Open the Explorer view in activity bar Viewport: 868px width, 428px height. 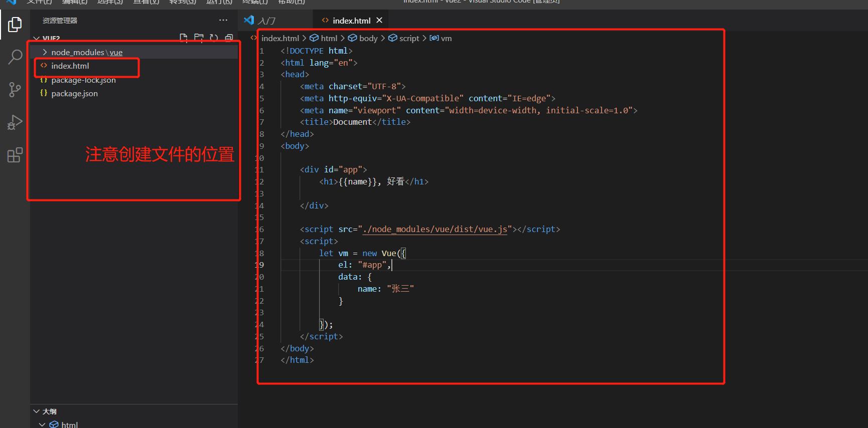pos(15,24)
